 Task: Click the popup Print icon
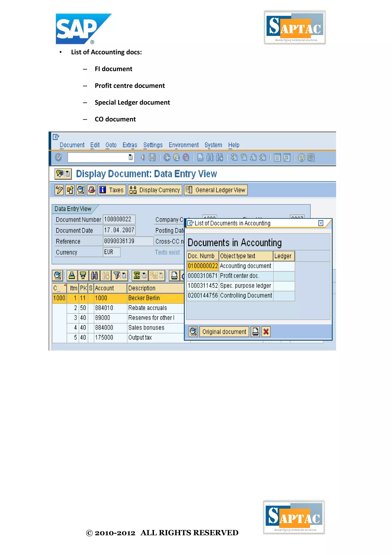tap(255, 332)
